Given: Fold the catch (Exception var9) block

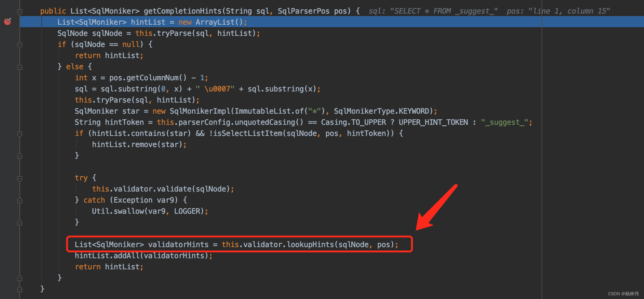Looking at the screenshot, I should tap(20, 200).
